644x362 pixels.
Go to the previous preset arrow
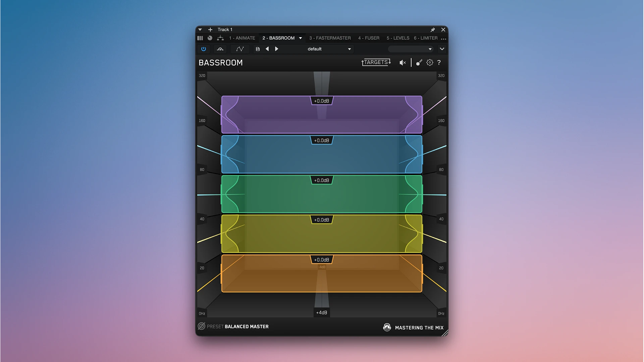(x=267, y=49)
